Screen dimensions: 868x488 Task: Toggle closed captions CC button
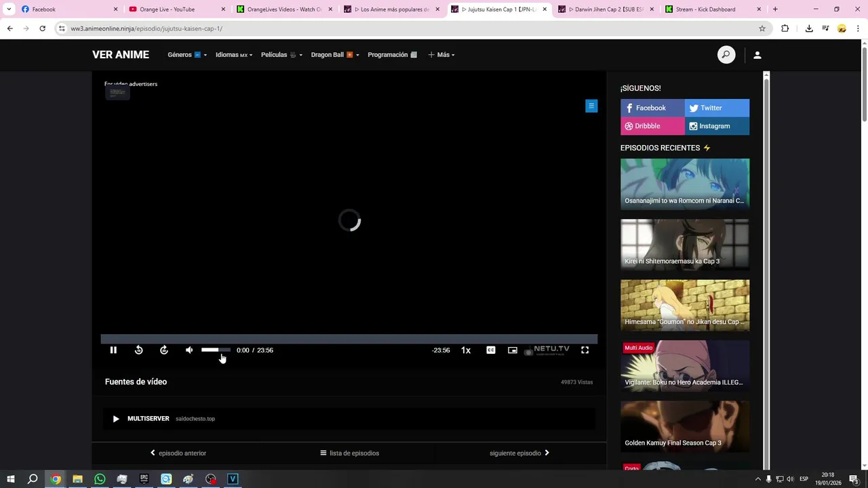(491, 350)
